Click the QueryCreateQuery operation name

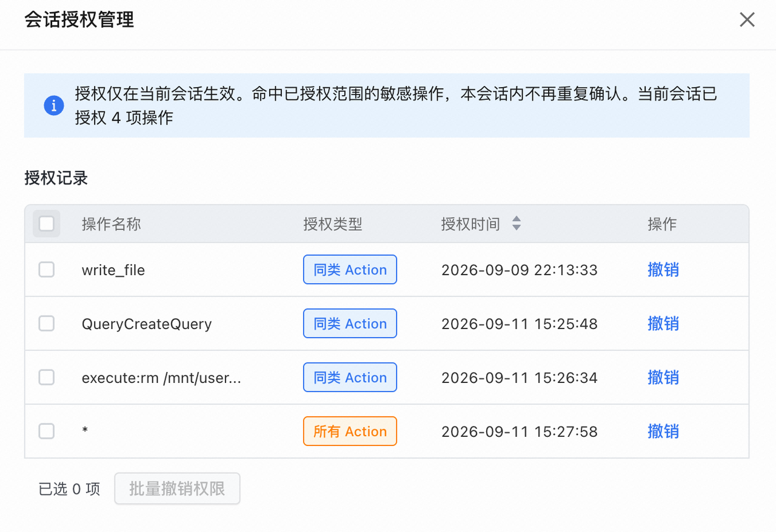(x=147, y=324)
